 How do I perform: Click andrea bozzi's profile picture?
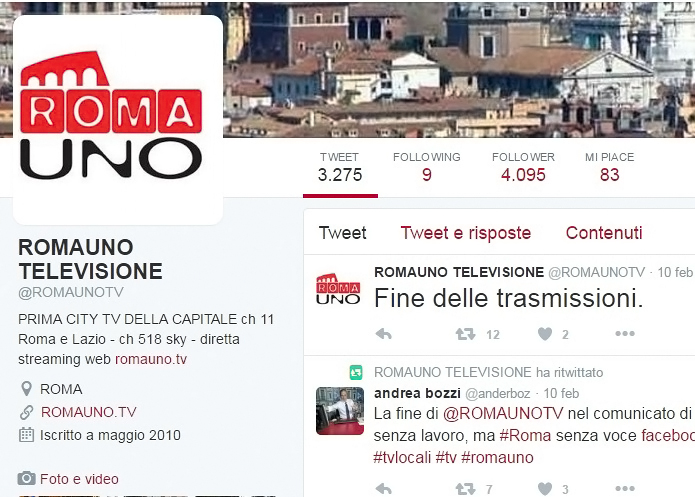point(340,411)
